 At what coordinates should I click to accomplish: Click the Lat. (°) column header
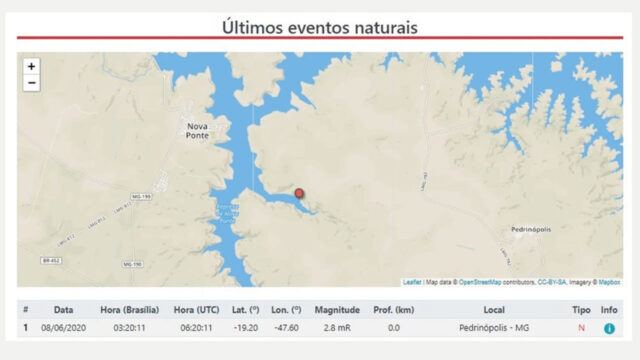[x=245, y=310]
